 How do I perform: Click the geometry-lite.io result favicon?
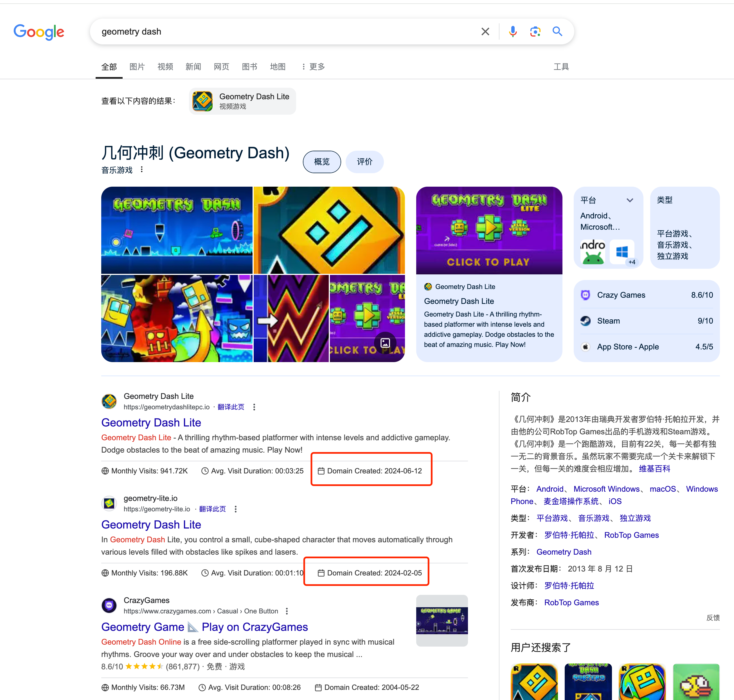click(109, 503)
